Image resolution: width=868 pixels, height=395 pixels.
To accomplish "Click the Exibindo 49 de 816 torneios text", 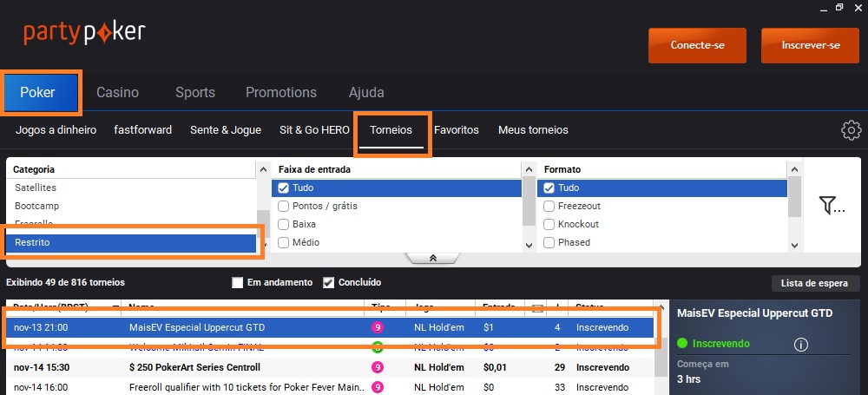I will pyautogui.click(x=65, y=282).
